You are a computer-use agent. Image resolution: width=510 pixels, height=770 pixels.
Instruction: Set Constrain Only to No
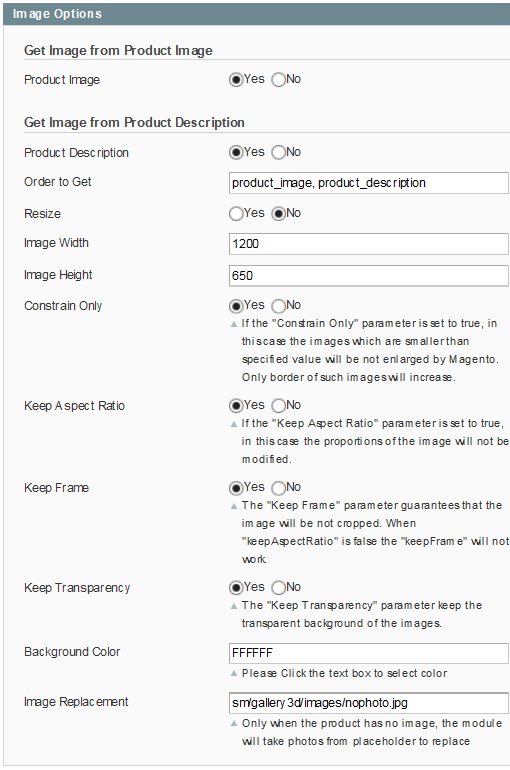278,306
